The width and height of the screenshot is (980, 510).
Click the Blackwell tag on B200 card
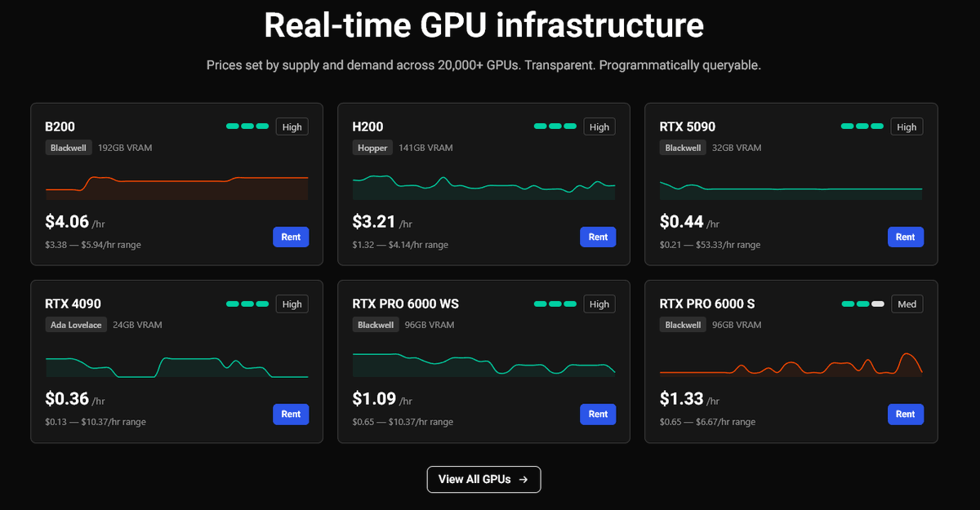tap(69, 148)
